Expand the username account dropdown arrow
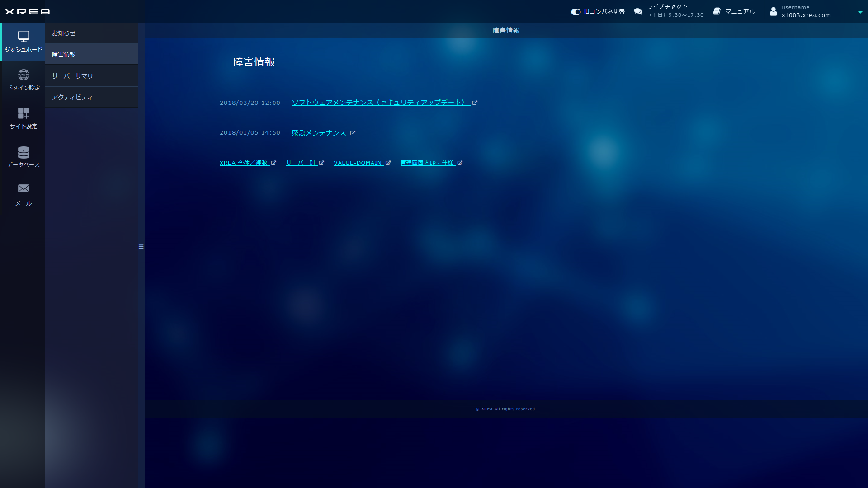The height and width of the screenshot is (488, 868). point(860,12)
